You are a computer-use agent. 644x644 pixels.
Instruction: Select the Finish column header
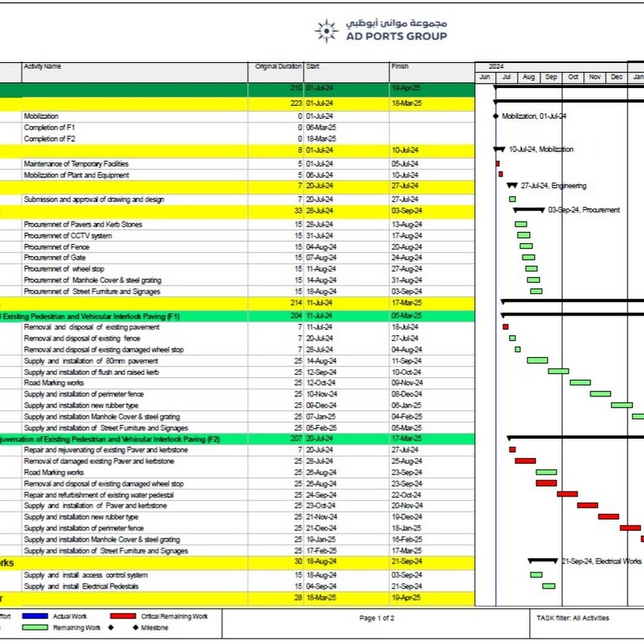coord(431,72)
